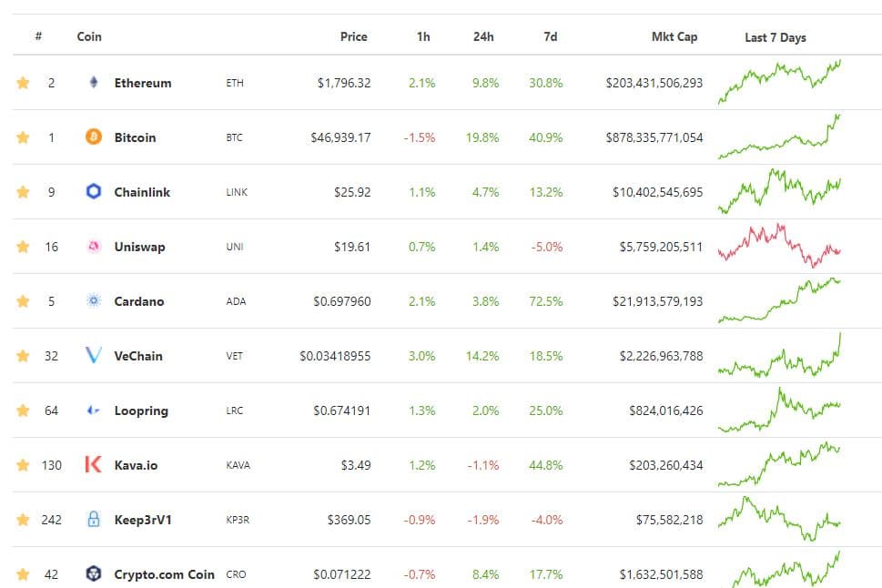Click the ETH ticker symbol

pyautogui.click(x=235, y=83)
